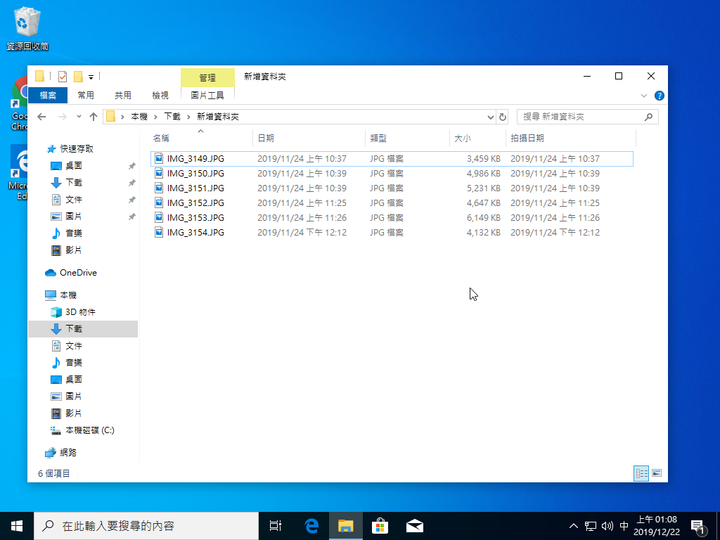Open File Explorer help icon

pos(659,96)
